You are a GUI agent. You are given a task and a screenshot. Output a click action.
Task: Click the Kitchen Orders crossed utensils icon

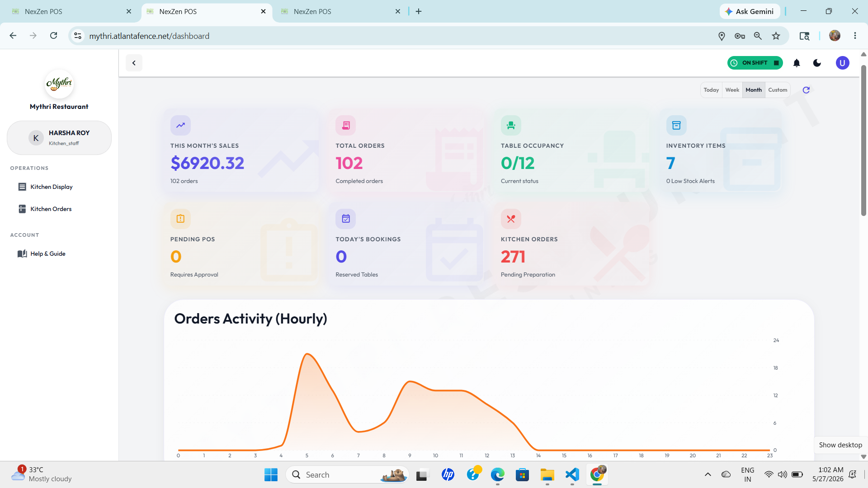[x=511, y=219]
